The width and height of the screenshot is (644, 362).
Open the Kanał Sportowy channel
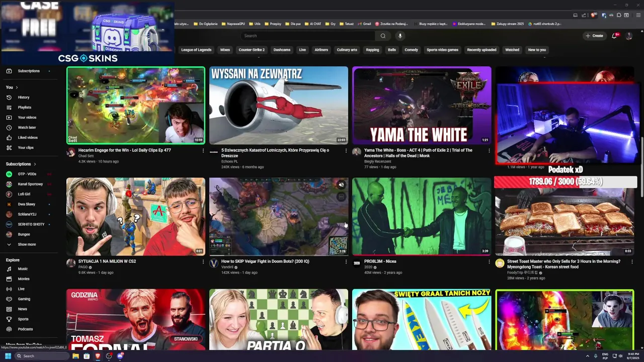coord(30,184)
